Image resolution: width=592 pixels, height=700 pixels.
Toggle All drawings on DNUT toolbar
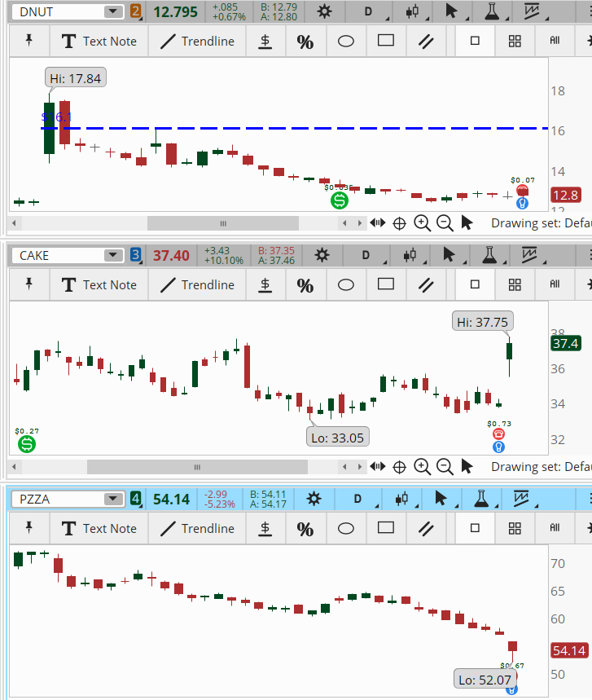[555, 41]
